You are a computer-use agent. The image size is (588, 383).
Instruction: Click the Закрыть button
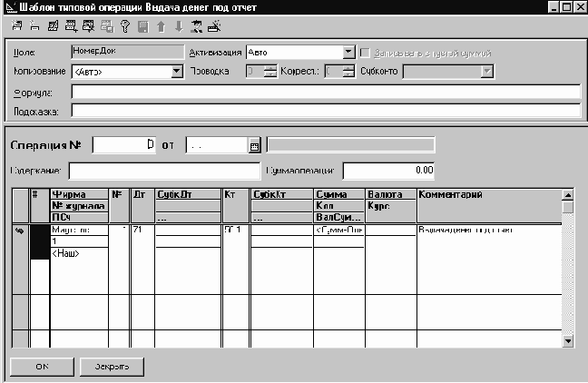point(113,368)
